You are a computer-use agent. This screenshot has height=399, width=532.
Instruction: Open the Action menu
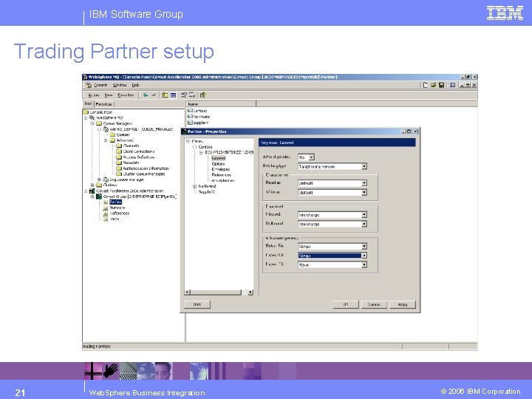[x=94, y=95]
